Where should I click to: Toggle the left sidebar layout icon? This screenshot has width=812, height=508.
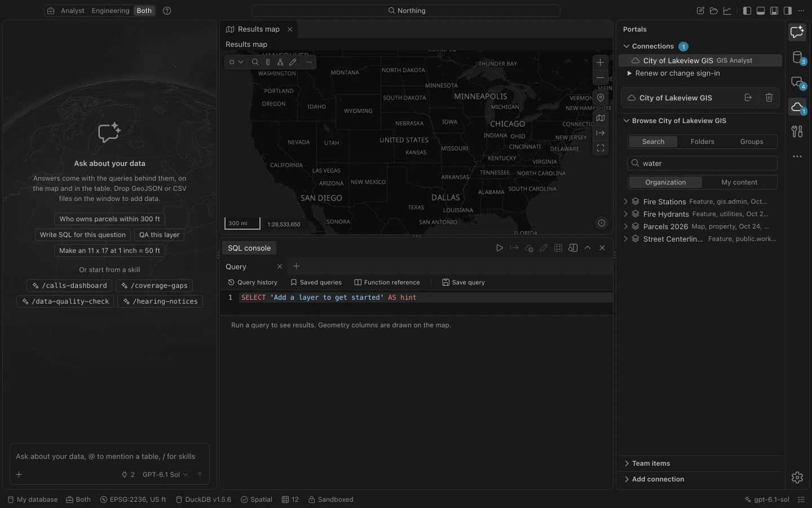[747, 11]
